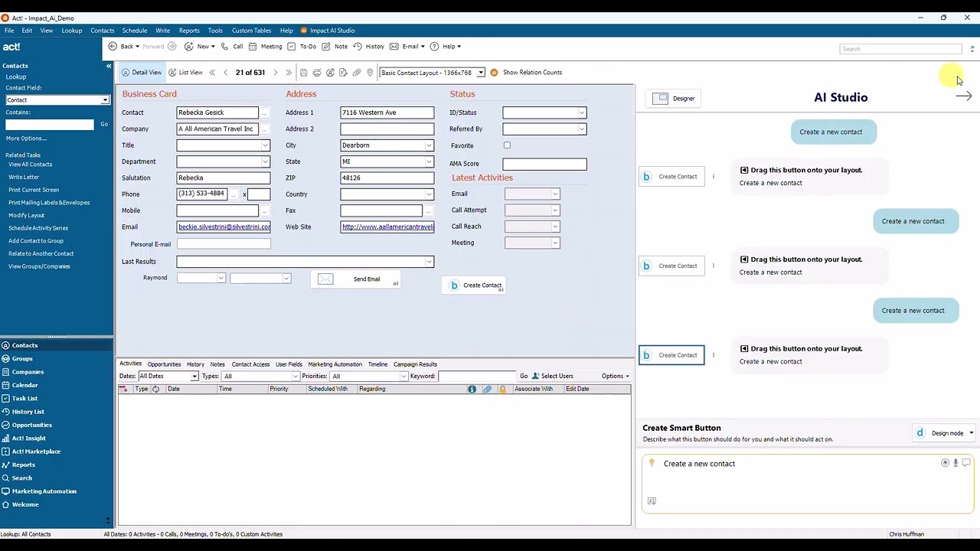
Task: Expand the Last Results dropdown
Action: pyautogui.click(x=429, y=262)
